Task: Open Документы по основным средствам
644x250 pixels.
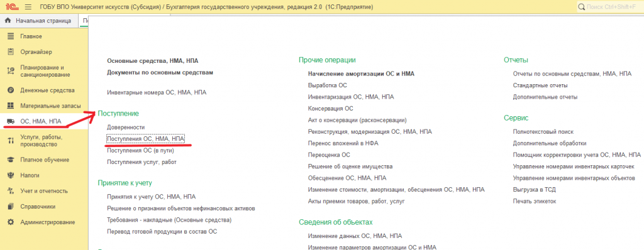Action: click(160, 72)
